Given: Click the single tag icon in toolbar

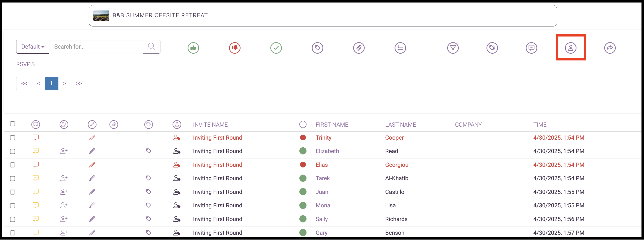Looking at the screenshot, I should click(x=317, y=48).
